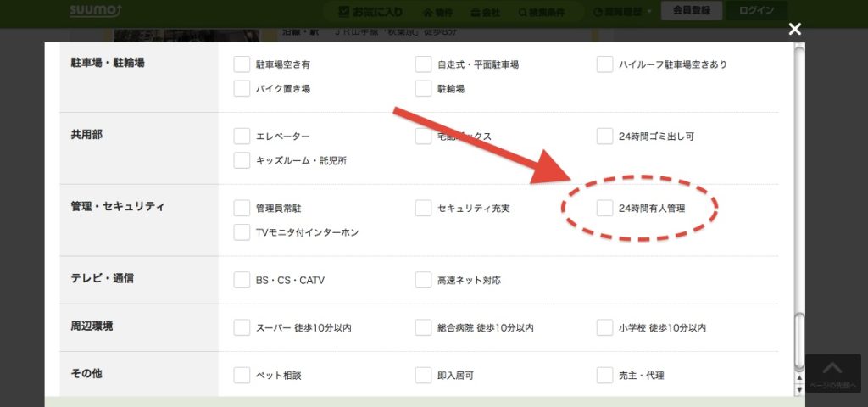868x407 pixels.
Task: Enable TVモニタ付インターホン option
Action: [x=242, y=232]
